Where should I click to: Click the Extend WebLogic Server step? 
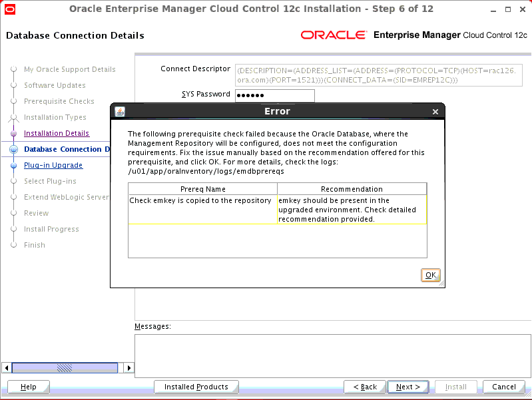click(x=67, y=197)
